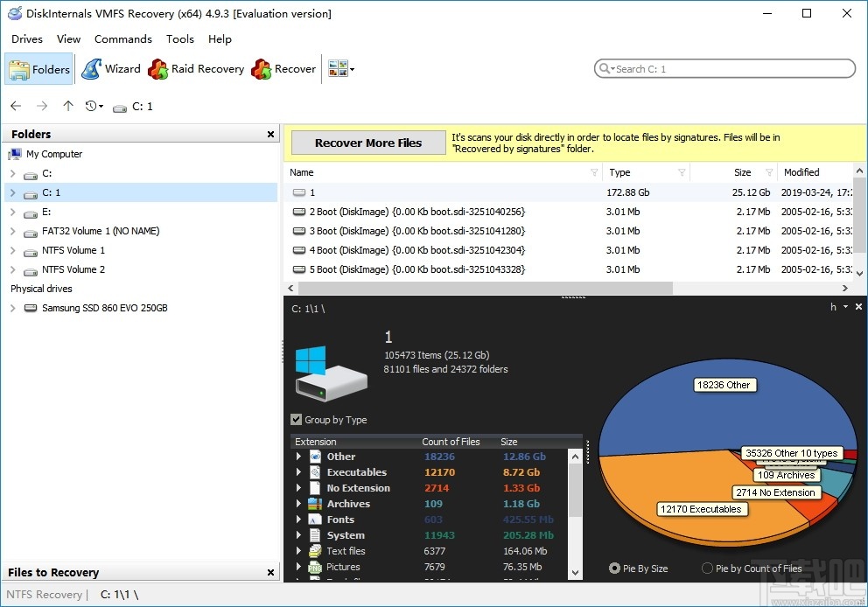Click the back navigation arrow

[x=15, y=106]
